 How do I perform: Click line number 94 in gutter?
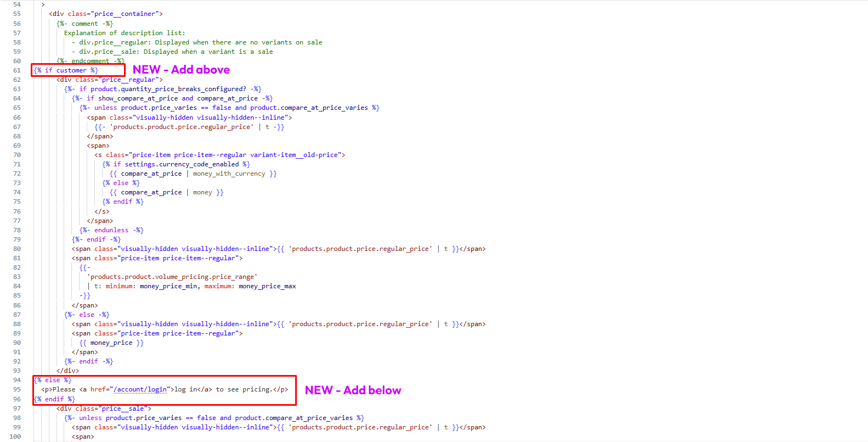point(16,380)
